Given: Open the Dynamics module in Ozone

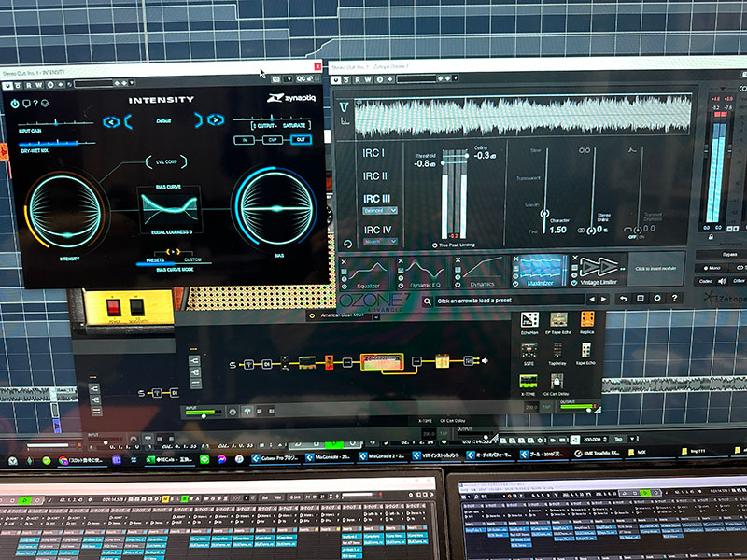Looking at the screenshot, I should pyautogui.click(x=482, y=271).
